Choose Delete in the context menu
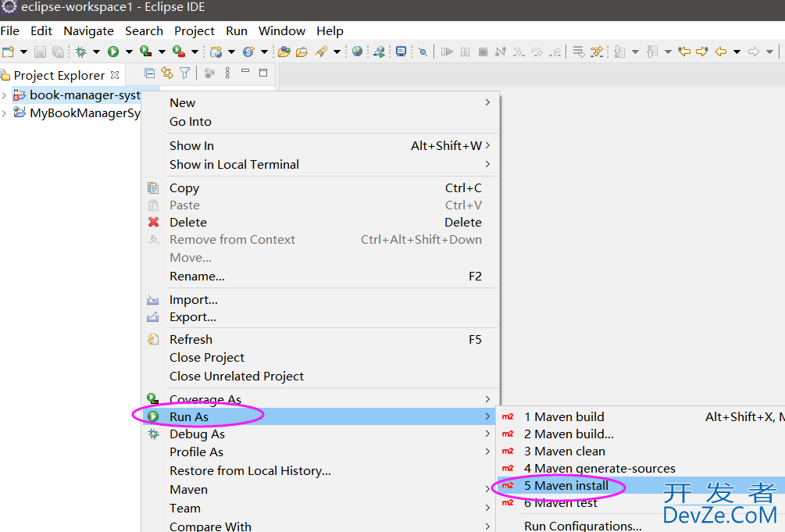 (x=320, y=223)
